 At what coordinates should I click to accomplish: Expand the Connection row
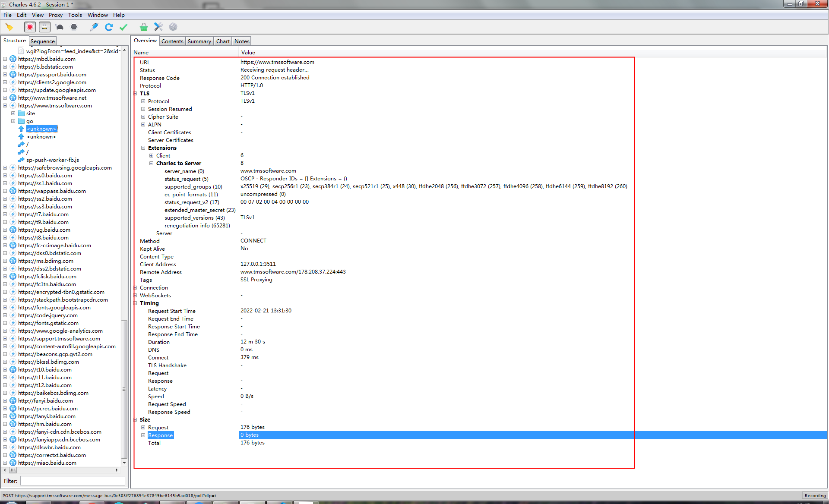tap(135, 288)
